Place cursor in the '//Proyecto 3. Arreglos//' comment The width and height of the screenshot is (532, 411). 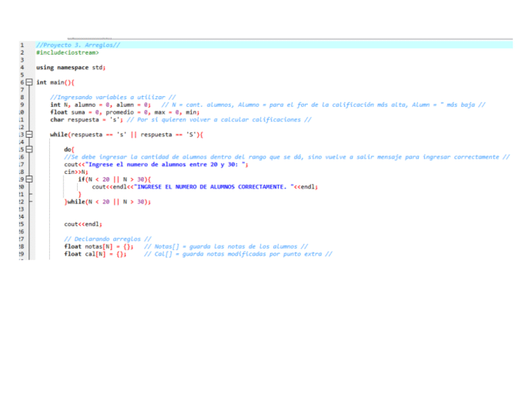click(78, 45)
